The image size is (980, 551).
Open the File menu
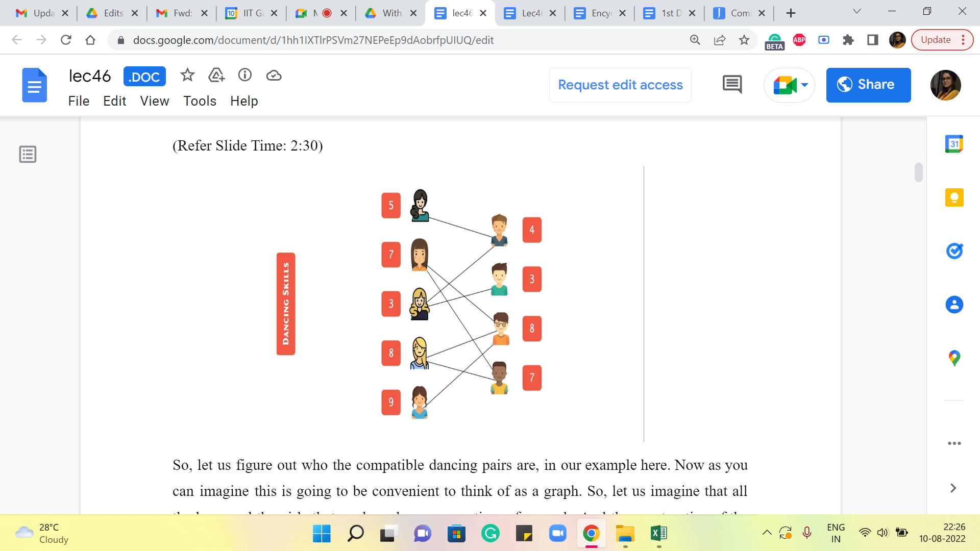point(79,101)
